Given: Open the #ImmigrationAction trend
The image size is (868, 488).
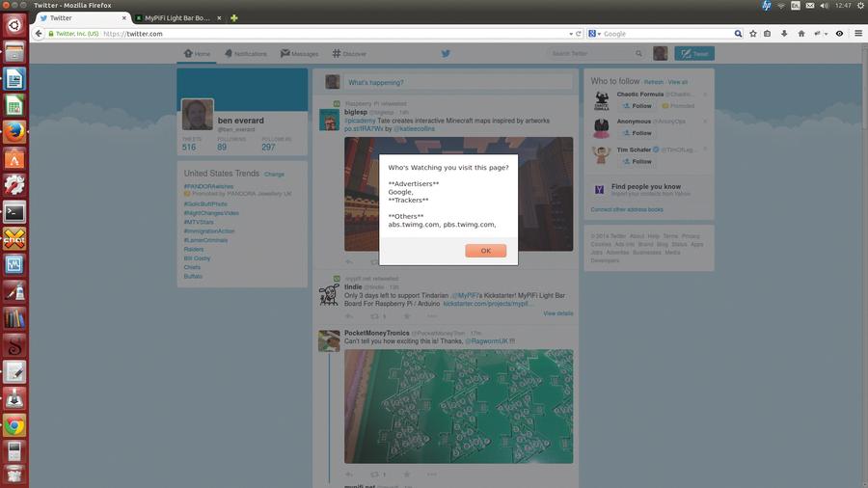Looking at the screenshot, I should [209, 231].
